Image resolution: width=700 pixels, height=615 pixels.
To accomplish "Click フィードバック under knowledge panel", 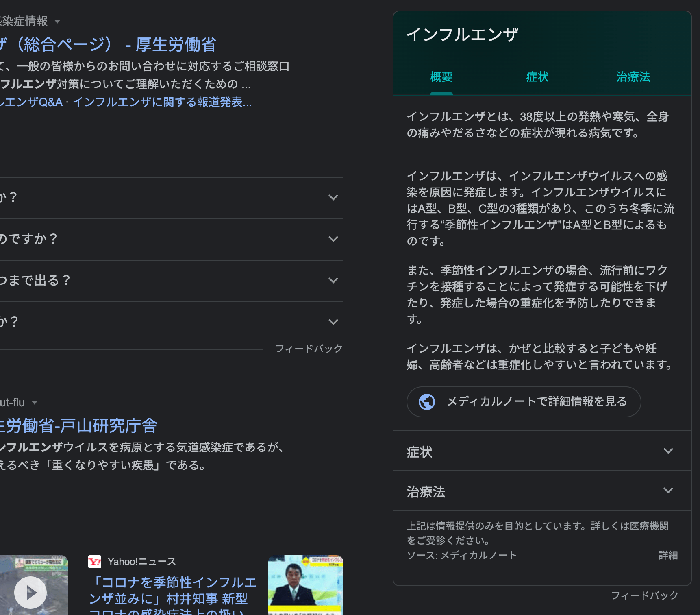I will click(x=645, y=595).
